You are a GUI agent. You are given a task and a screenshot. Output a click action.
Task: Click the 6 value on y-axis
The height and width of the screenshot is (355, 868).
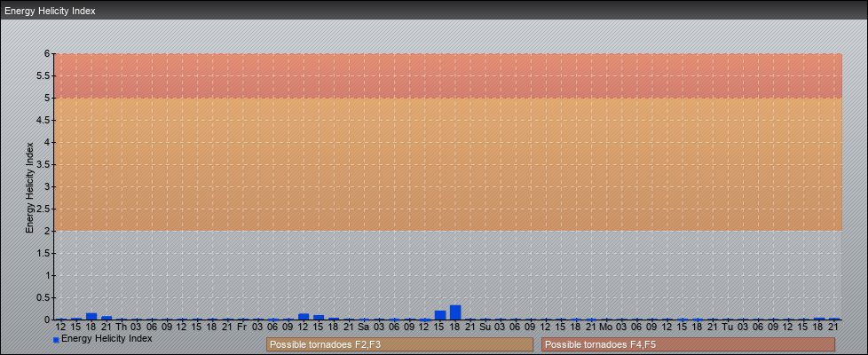pos(48,54)
